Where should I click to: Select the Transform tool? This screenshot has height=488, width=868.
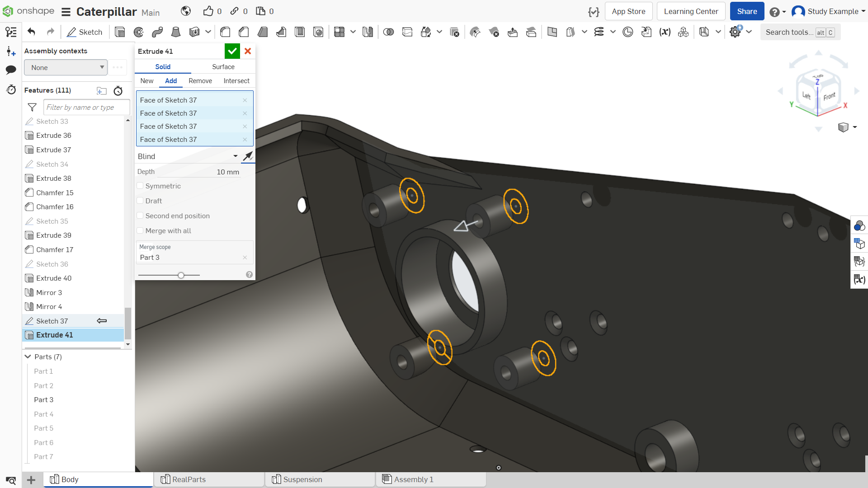pos(426,32)
